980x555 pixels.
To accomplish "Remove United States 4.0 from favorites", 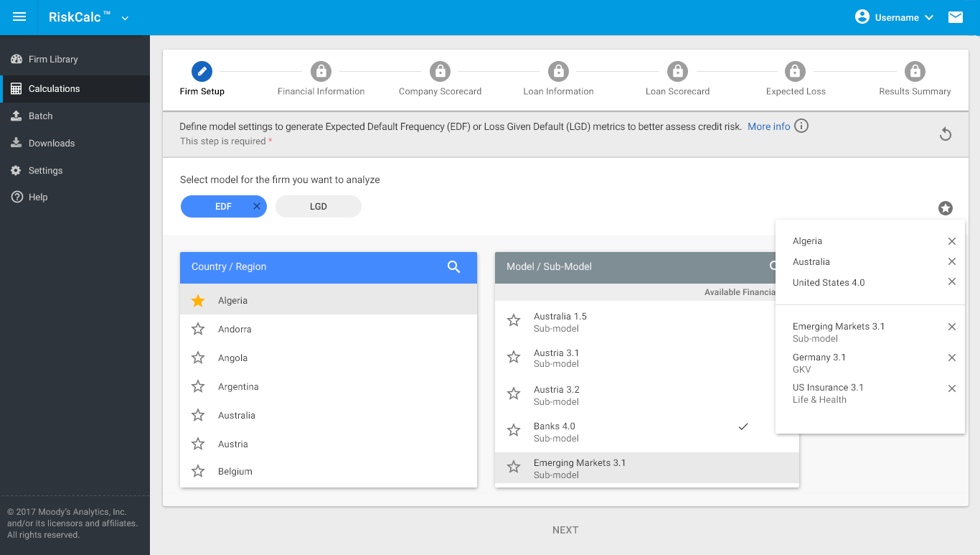I will pos(952,281).
